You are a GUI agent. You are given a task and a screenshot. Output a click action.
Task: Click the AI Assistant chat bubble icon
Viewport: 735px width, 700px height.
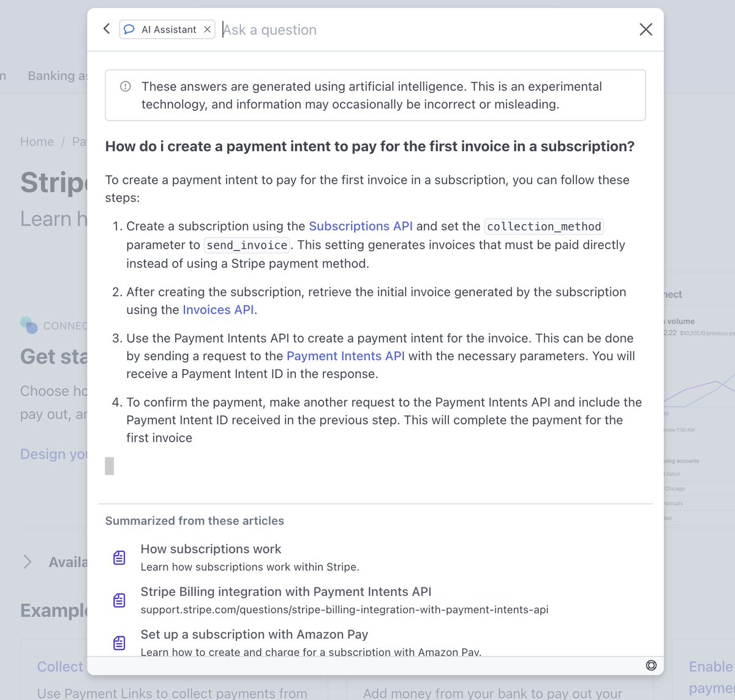129,29
